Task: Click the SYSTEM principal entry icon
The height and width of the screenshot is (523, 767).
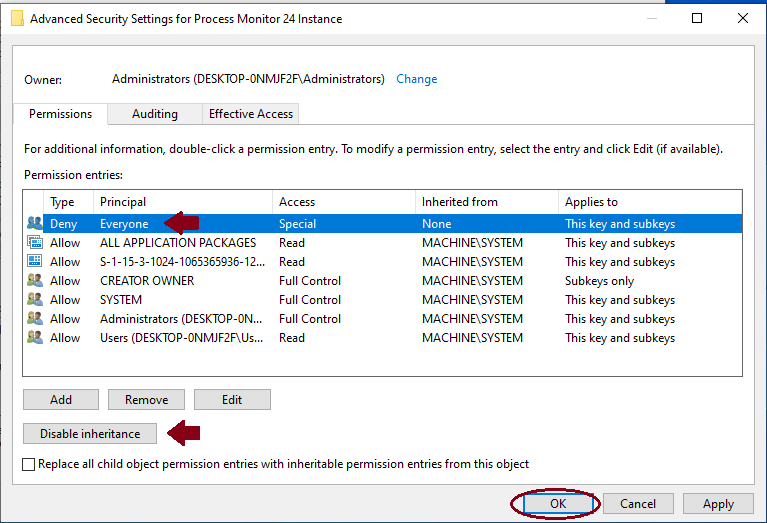Action: pyautogui.click(x=35, y=300)
